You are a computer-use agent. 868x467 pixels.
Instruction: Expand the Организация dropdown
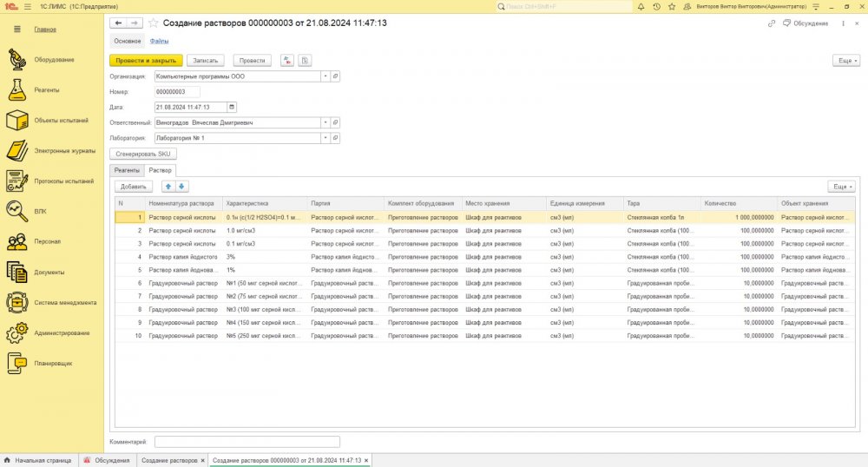325,76
